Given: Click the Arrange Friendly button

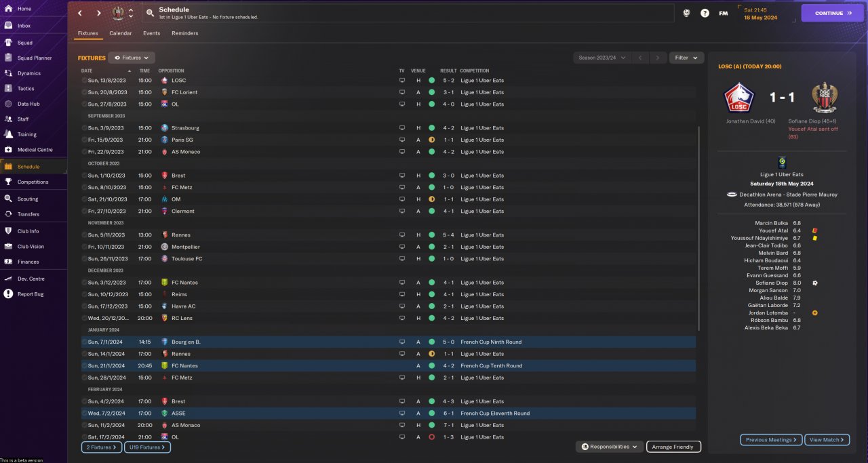Looking at the screenshot, I should [673, 447].
